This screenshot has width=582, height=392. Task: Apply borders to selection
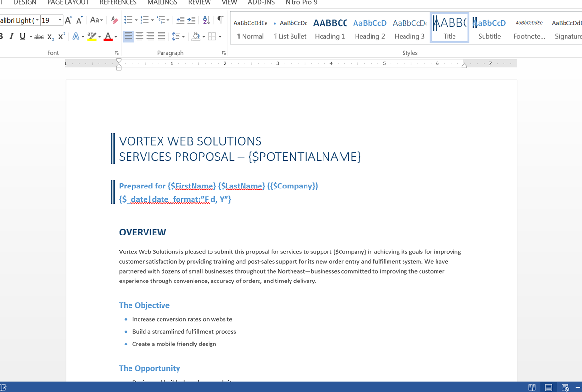click(212, 36)
